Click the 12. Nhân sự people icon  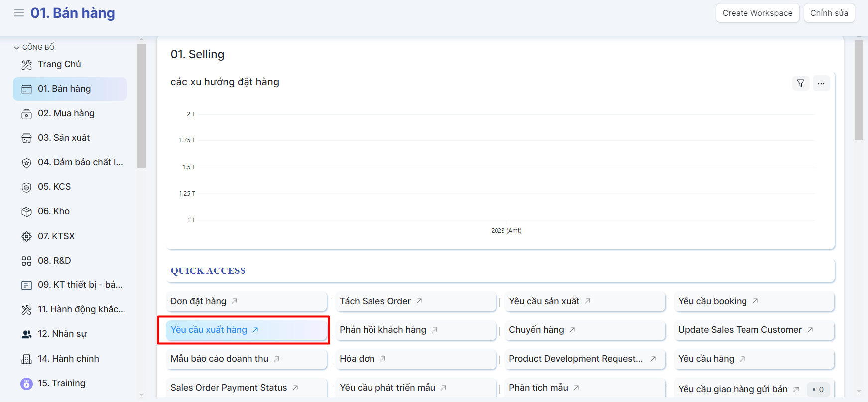(27, 334)
